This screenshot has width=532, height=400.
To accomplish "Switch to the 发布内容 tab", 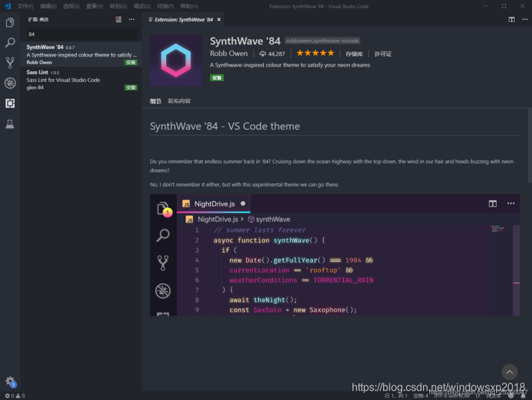I will (x=179, y=101).
